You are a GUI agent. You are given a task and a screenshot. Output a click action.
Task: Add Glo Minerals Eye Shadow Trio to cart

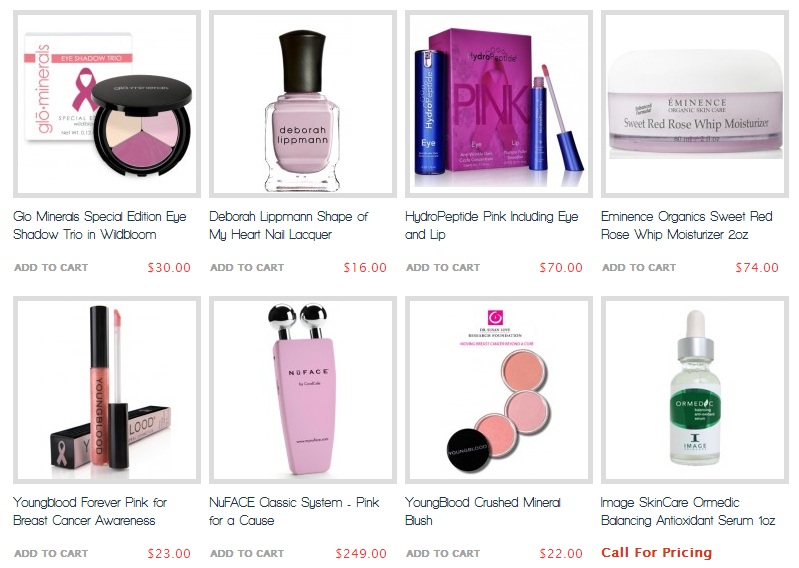pyautogui.click(x=51, y=267)
